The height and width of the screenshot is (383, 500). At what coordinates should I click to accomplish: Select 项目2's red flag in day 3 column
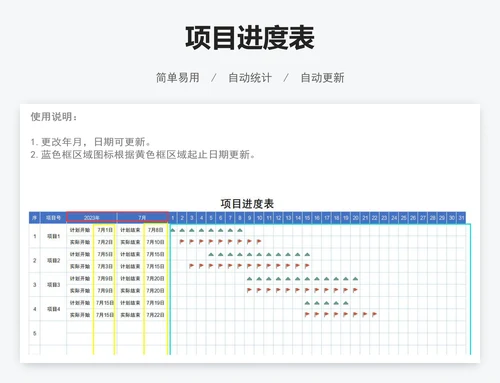click(192, 266)
